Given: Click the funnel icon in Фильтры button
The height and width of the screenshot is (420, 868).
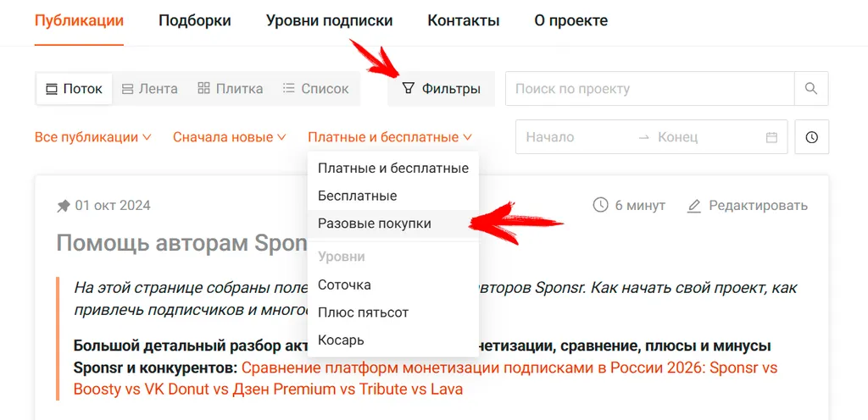Looking at the screenshot, I should click(x=408, y=88).
